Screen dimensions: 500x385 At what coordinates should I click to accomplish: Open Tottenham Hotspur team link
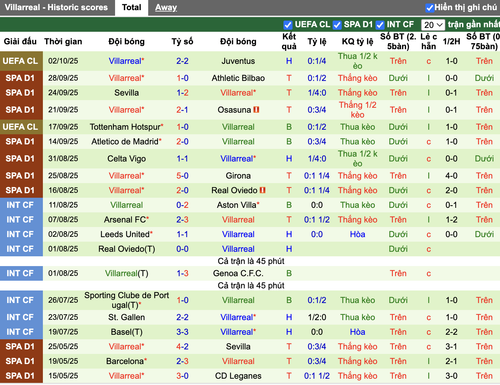point(126,127)
